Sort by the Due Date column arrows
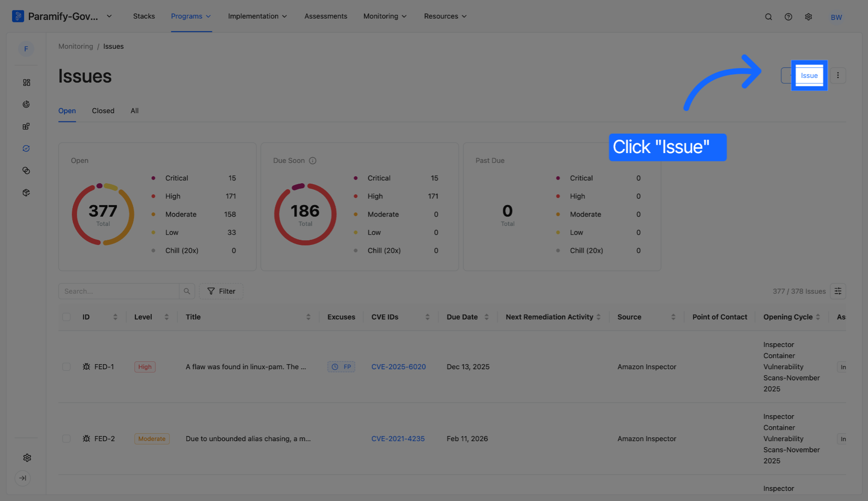Screen dimensions: 868x501 point(487,317)
